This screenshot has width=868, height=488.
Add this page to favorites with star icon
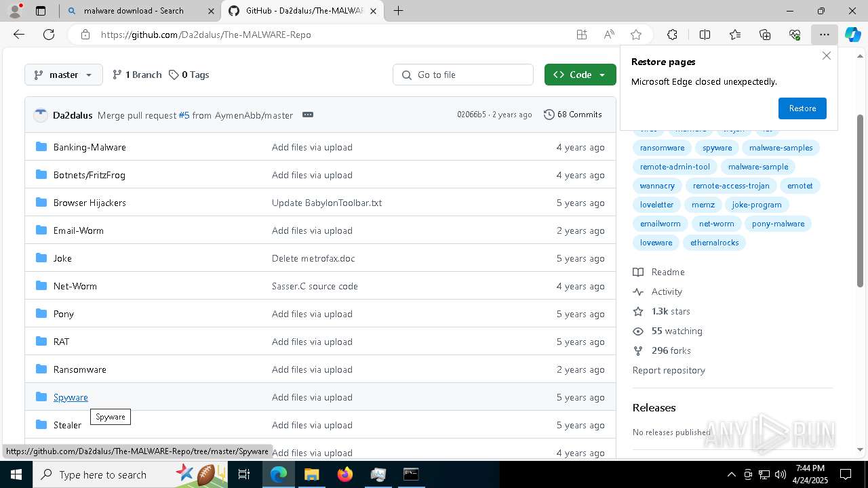636,35
